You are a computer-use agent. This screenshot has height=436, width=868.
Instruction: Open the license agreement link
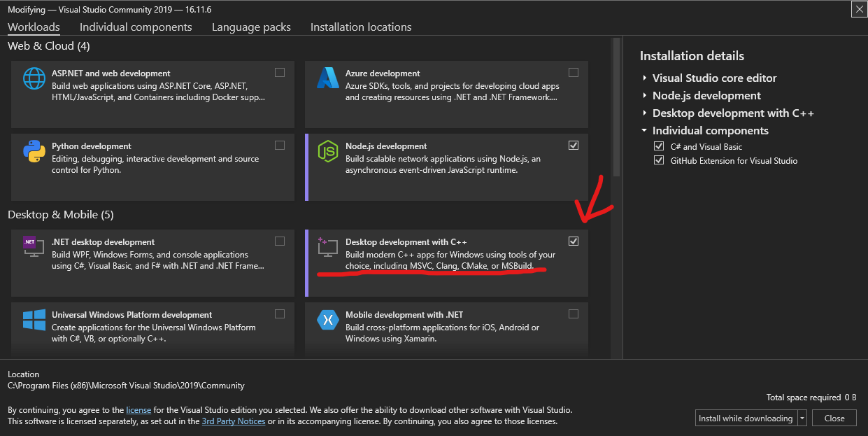138,409
